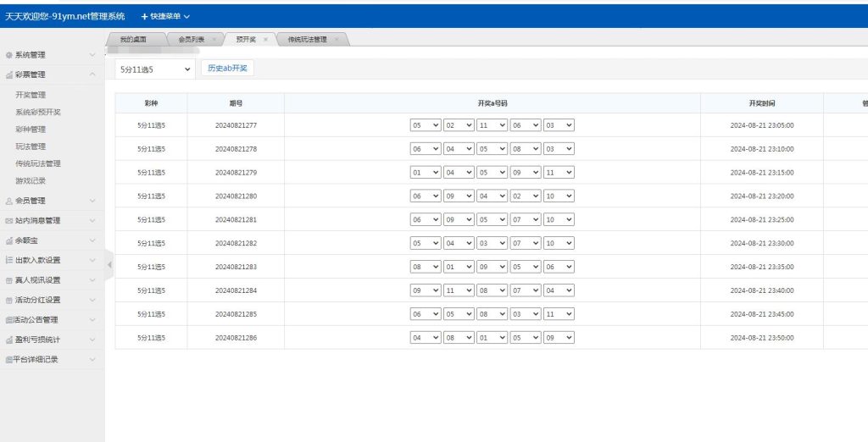Open 开奖管理 in the sidebar
Screen dimensions: 868x442
click(x=31, y=95)
